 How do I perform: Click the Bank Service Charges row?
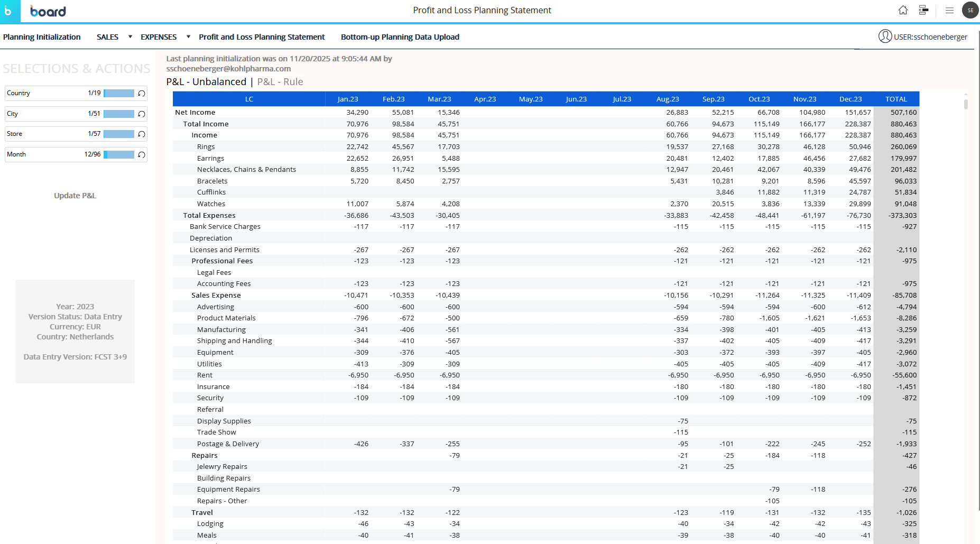click(225, 227)
